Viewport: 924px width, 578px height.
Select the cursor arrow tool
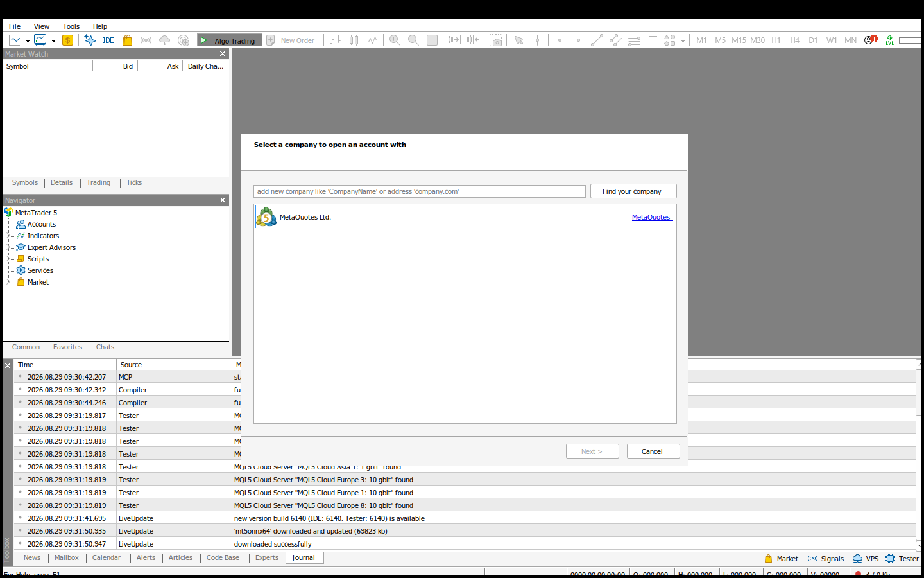click(518, 40)
